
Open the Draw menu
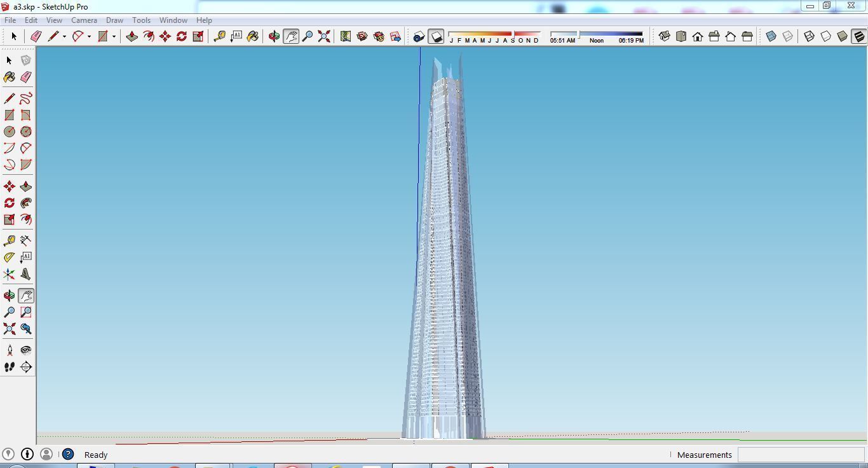[114, 20]
